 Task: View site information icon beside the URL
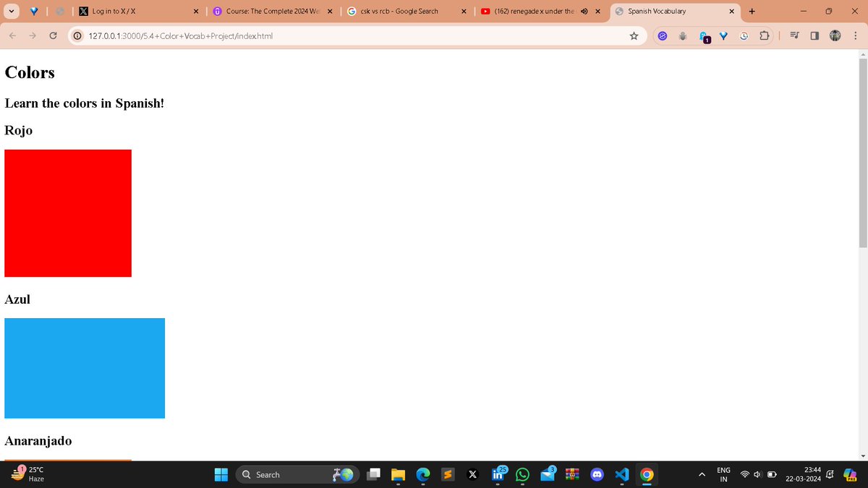(77, 35)
